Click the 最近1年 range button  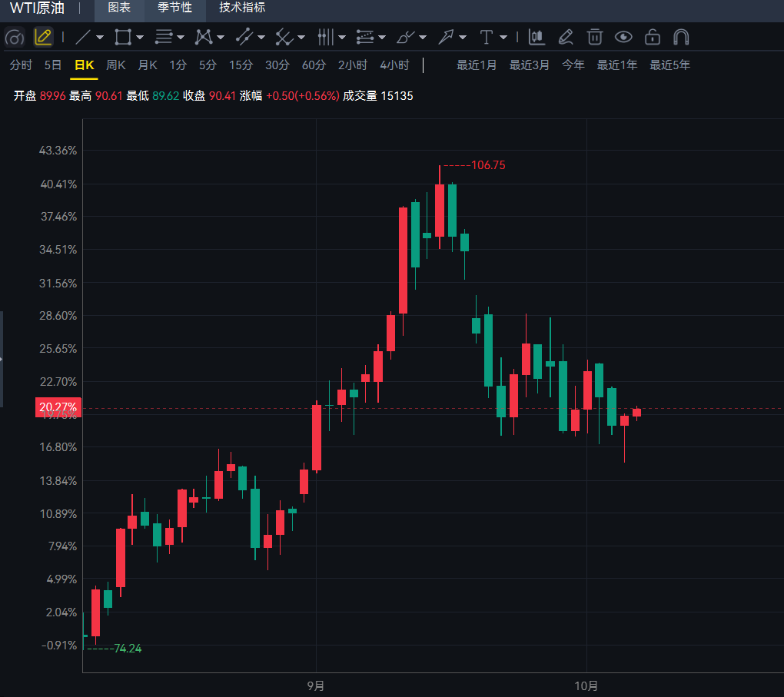pos(617,65)
